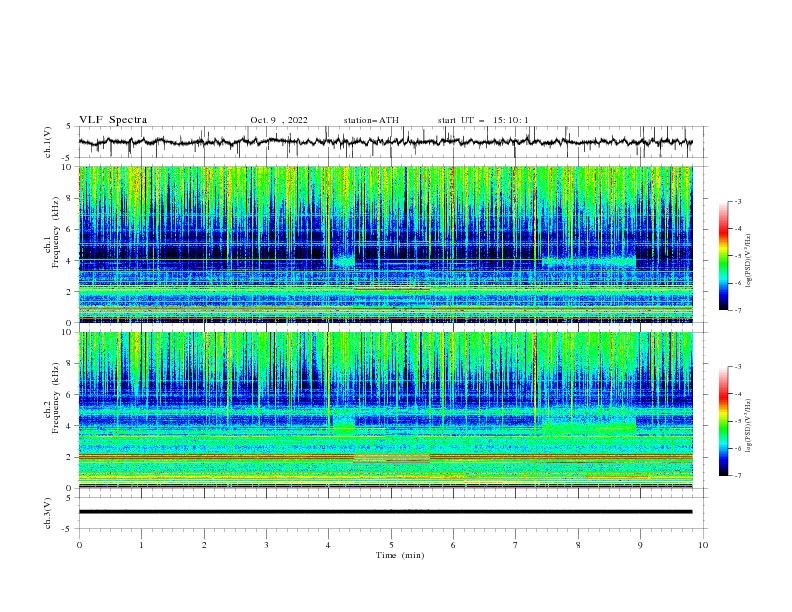Click the ch.1 voltage waveform trace
The height and width of the screenshot is (612, 792).
tap(385, 142)
